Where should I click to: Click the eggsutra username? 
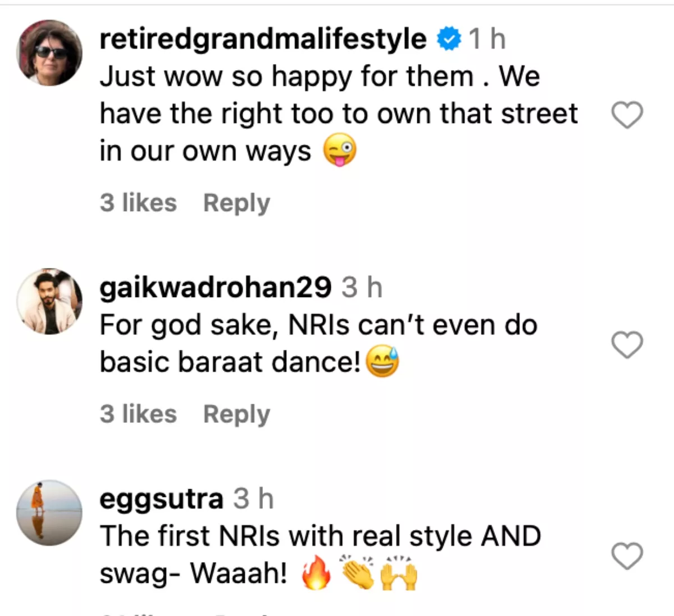click(161, 499)
